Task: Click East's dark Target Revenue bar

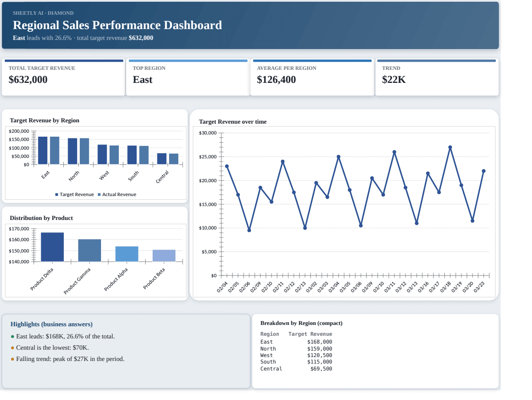Action: pos(43,151)
